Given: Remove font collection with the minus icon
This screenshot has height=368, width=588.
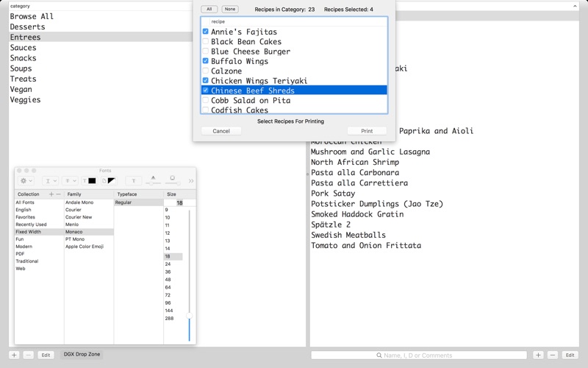Looking at the screenshot, I should [x=59, y=194].
